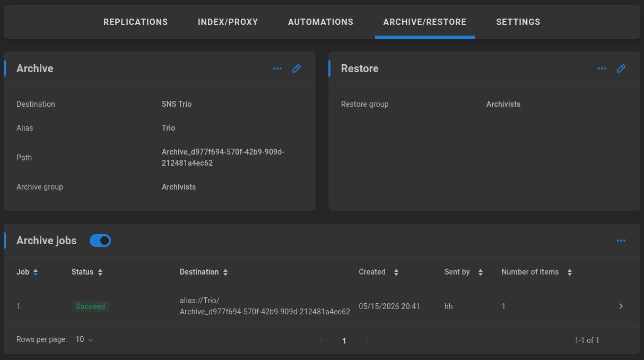Click the Number of items header label
Viewport: 644px width, 360px height.
[x=530, y=272]
